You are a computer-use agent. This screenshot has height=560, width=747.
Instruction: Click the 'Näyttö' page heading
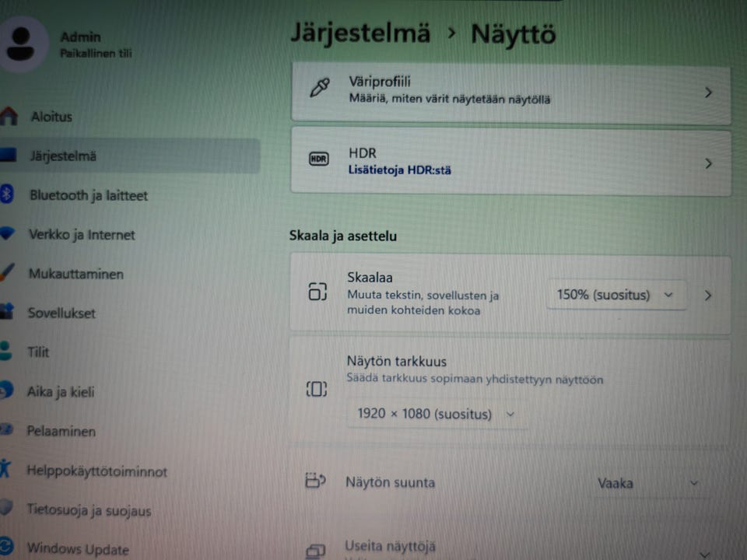[513, 34]
